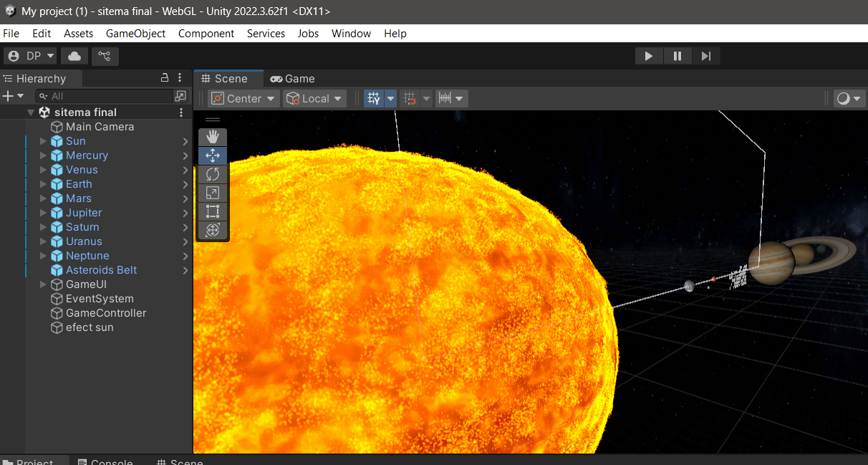Expand the GameUI object
This screenshot has height=465, width=868.
[x=43, y=284]
